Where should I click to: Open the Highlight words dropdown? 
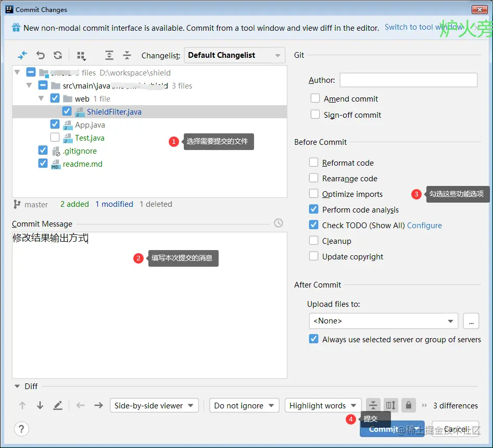click(323, 405)
